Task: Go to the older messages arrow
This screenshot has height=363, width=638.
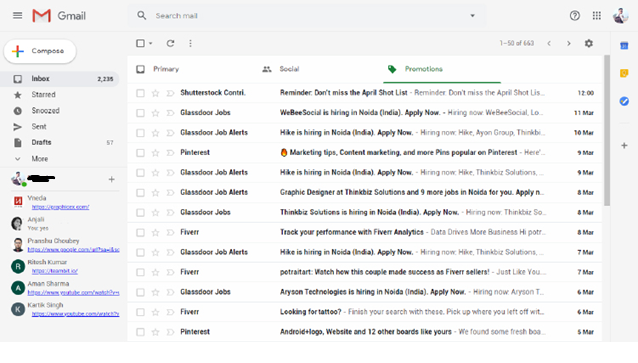Action: pos(569,43)
